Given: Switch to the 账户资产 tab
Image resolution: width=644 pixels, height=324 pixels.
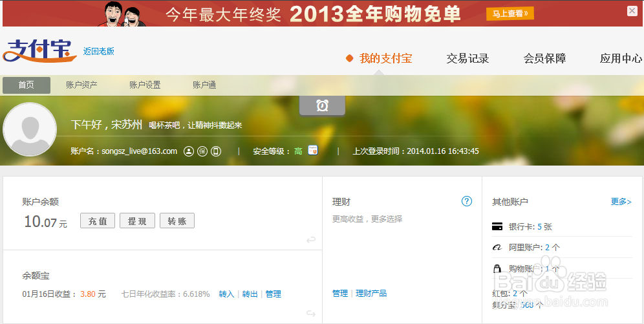Looking at the screenshot, I should point(81,85).
